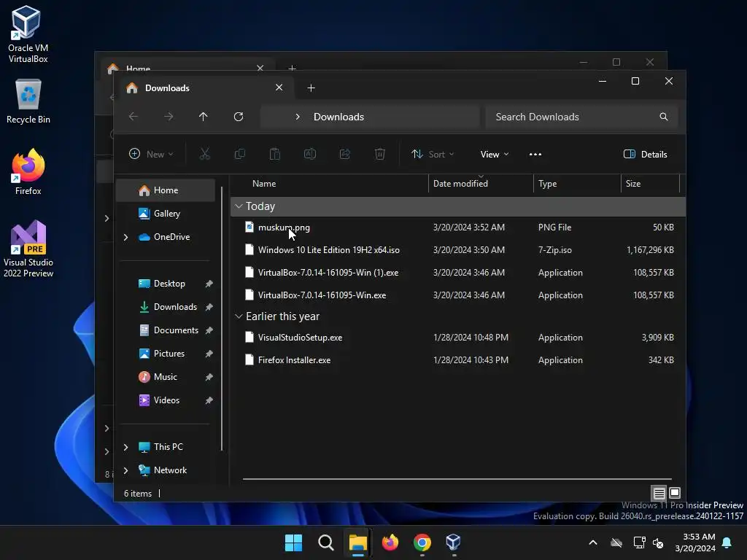
Task: Open Documents in quick access
Action: [x=169, y=330]
